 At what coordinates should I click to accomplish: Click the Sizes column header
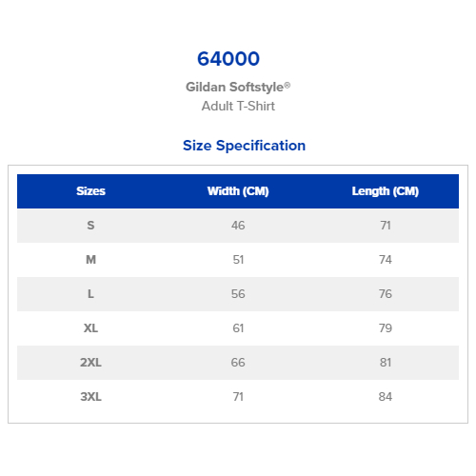[90, 191]
